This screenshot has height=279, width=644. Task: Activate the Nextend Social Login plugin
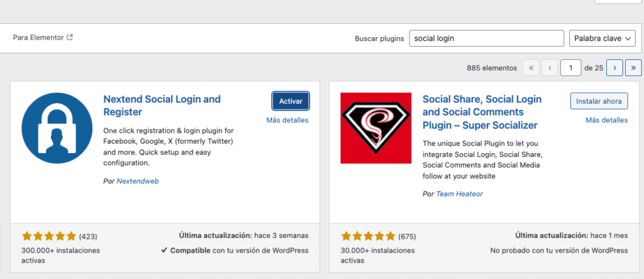(x=291, y=101)
